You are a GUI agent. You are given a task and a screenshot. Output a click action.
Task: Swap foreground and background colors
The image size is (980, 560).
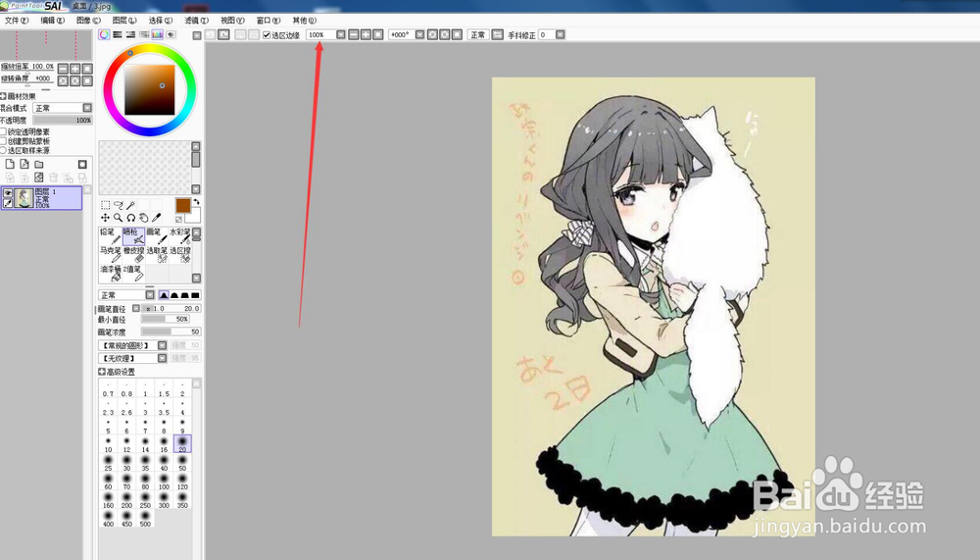pyautogui.click(x=196, y=201)
